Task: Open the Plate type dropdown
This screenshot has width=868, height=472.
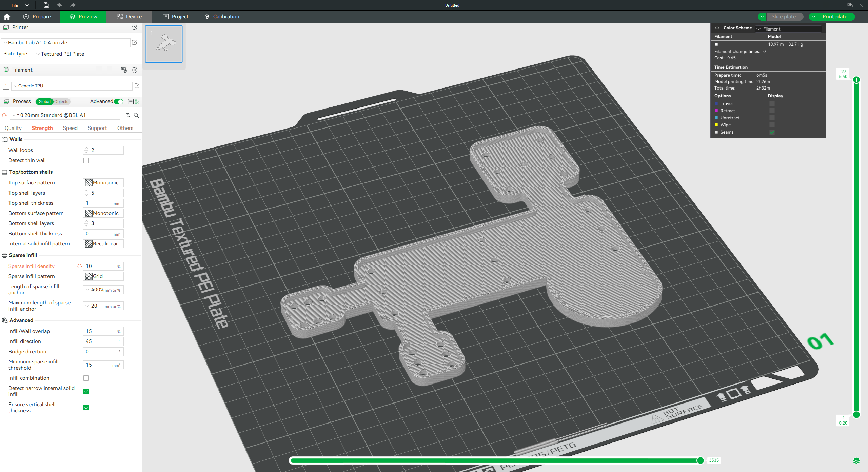Action: pos(86,54)
